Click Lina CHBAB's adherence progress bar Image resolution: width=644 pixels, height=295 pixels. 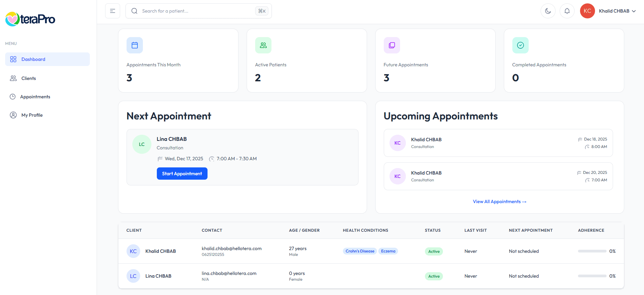592,276
